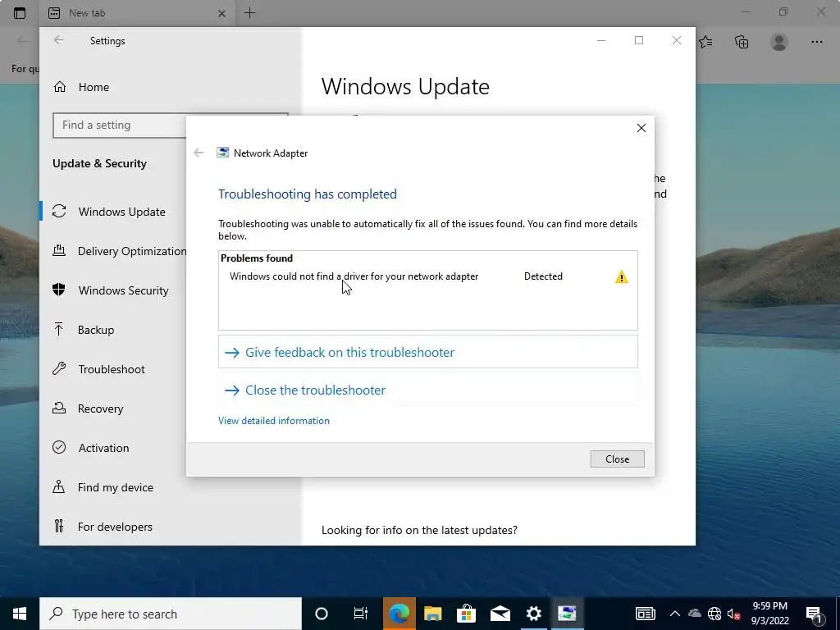Open Edge Settings and more menu
This screenshot has width=840, height=630.
817,42
